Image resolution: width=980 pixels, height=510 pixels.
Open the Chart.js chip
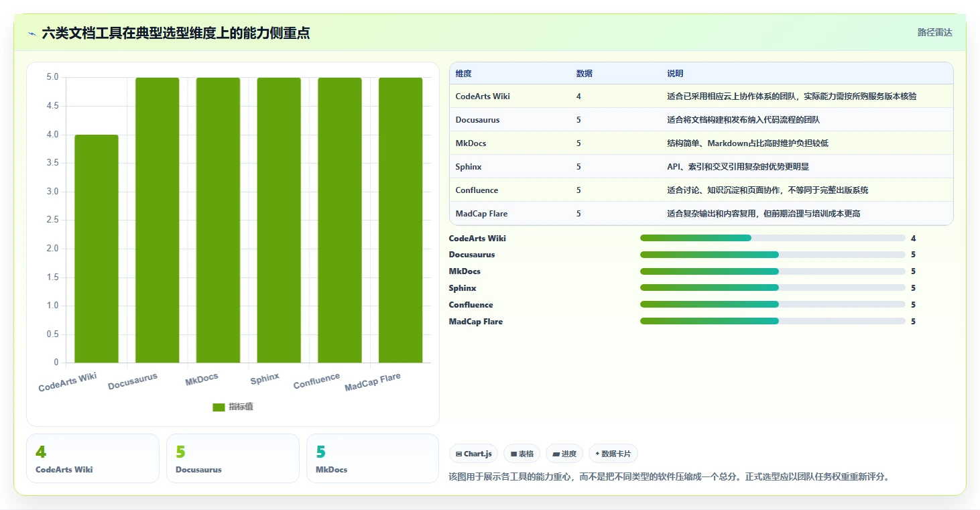(474, 454)
